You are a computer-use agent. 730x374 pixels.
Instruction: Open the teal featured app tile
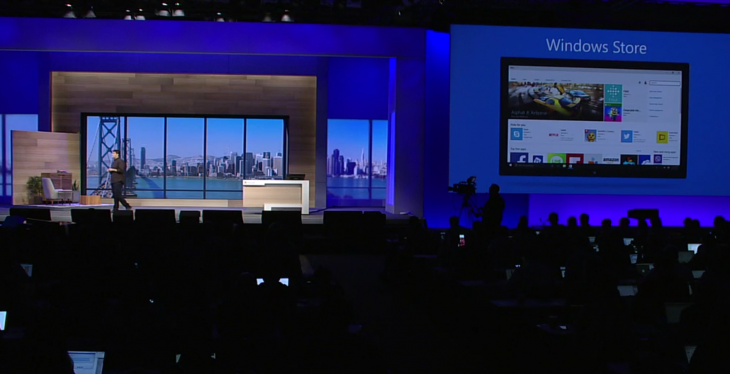[613, 94]
